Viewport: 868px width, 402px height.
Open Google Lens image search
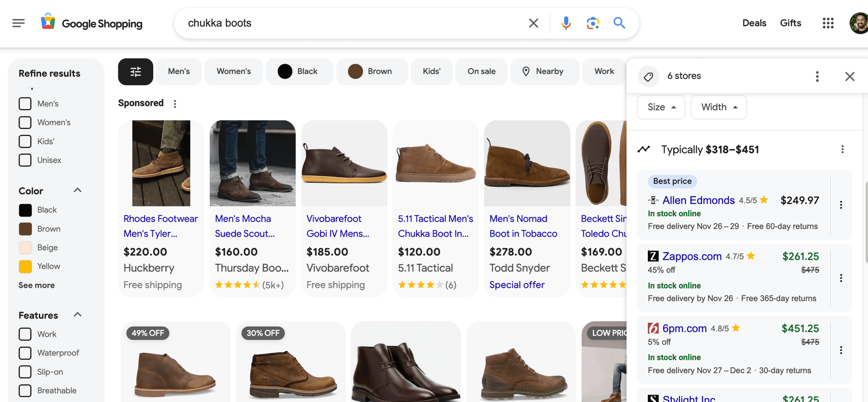[x=593, y=23]
